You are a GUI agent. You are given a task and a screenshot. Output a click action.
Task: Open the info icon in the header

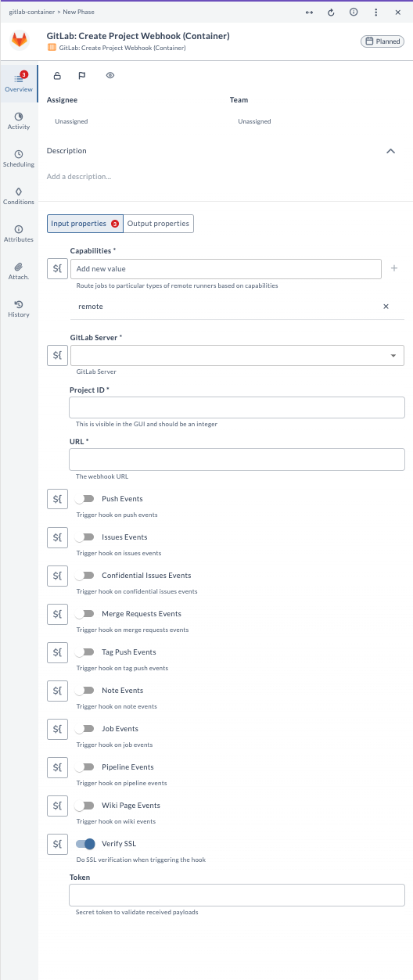pos(354,13)
